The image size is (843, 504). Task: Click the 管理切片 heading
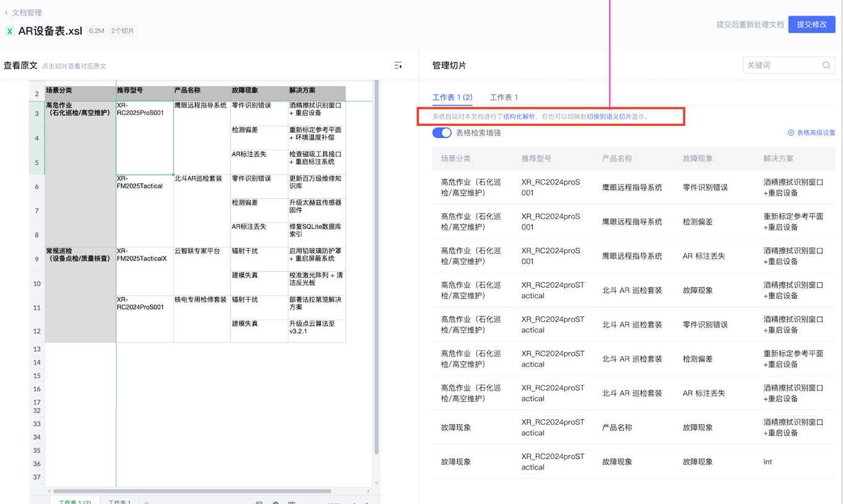click(449, 65)
